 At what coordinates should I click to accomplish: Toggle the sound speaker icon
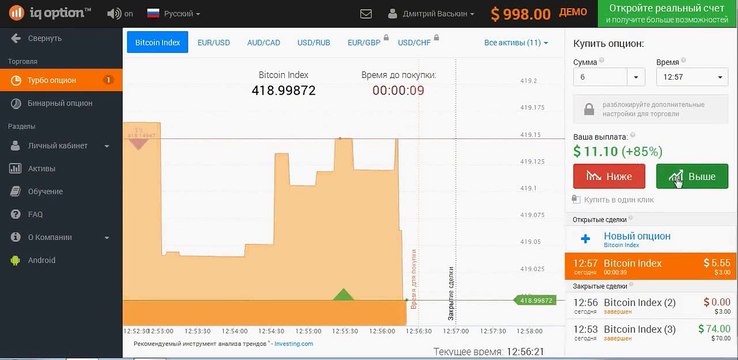click(113, 14)
